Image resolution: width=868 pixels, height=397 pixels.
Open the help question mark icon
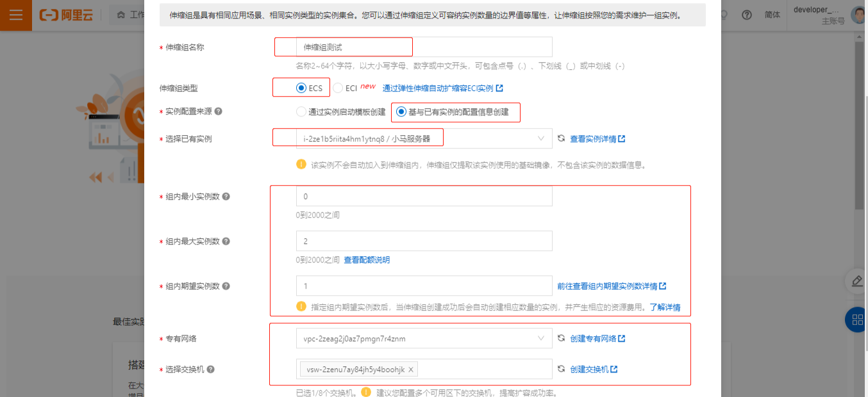pyautogui.click(x=746, y=15)
